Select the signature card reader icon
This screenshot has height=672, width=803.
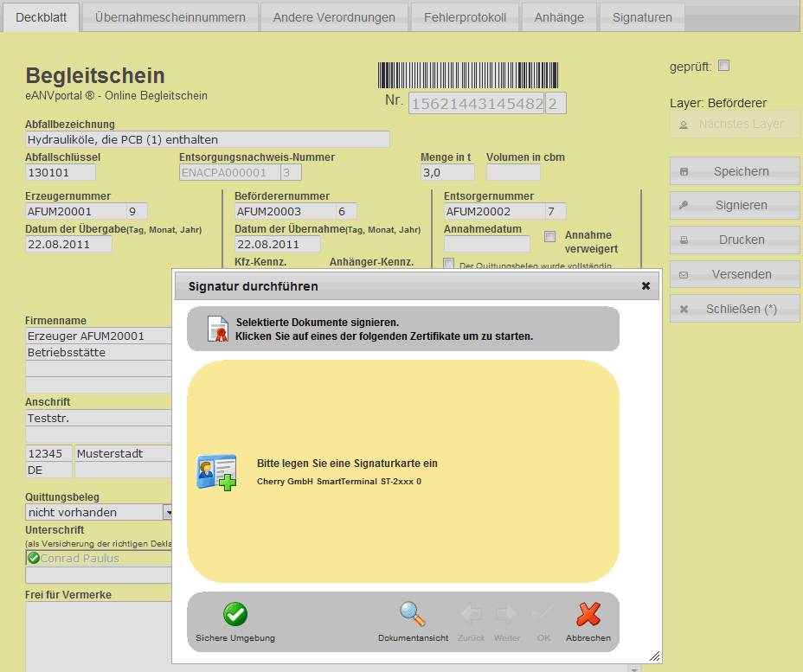click(x=215, y=472)
